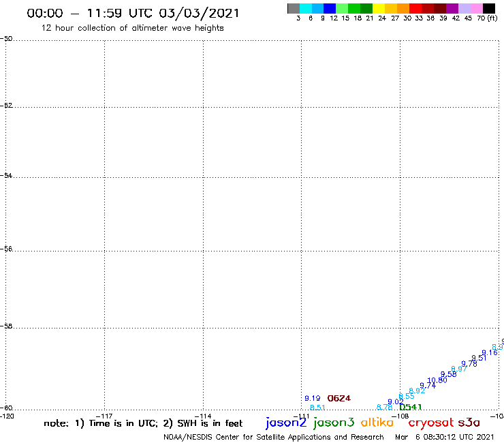Click the -114 longitude axis label
This screenshot has height=443, width=504.
point(203,416)
